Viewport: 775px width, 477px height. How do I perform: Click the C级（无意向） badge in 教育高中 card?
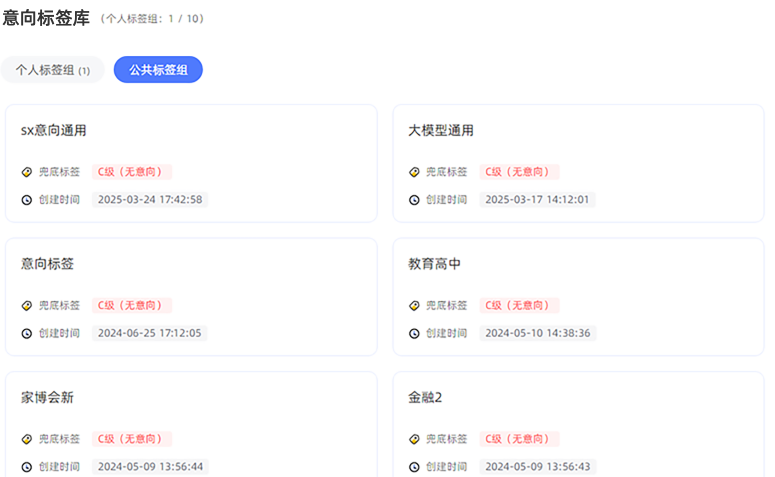click(x=519, y=306)
